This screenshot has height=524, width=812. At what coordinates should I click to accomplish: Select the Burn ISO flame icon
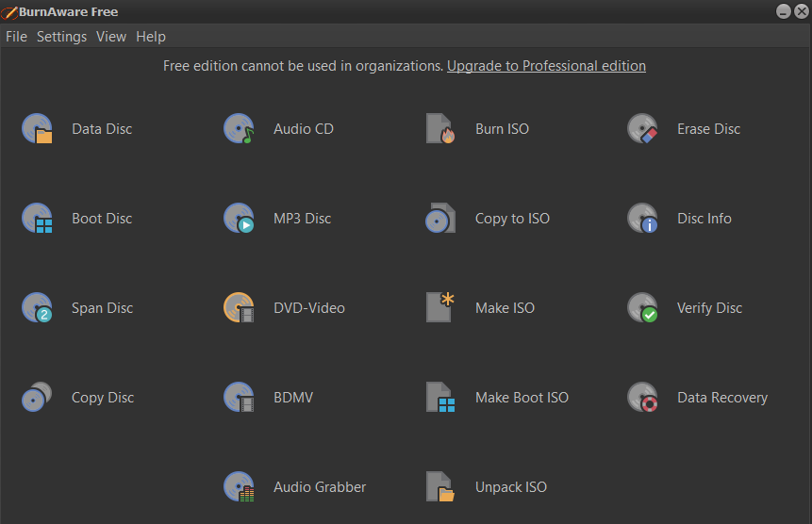coord(440,128)
